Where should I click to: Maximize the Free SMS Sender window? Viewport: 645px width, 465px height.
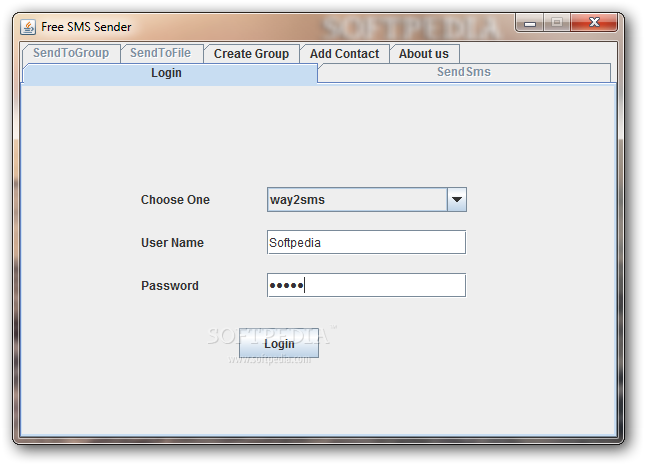pos(557,22)
